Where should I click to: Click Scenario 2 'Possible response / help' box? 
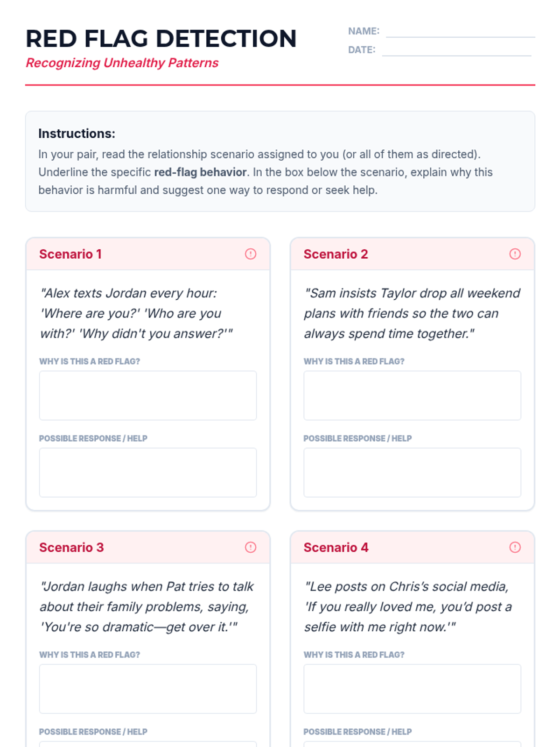(x=412, y=472)
